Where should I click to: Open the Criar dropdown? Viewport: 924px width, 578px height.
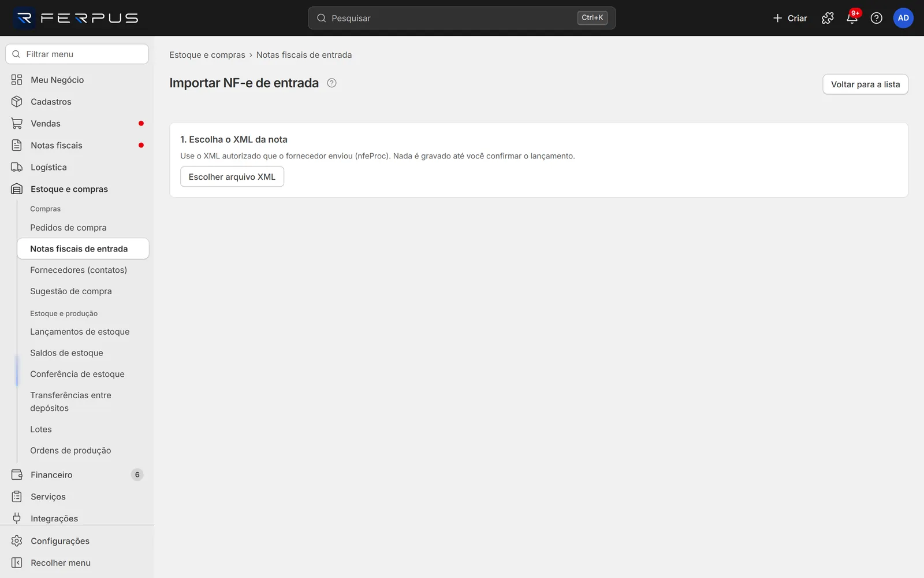point(789,18)
